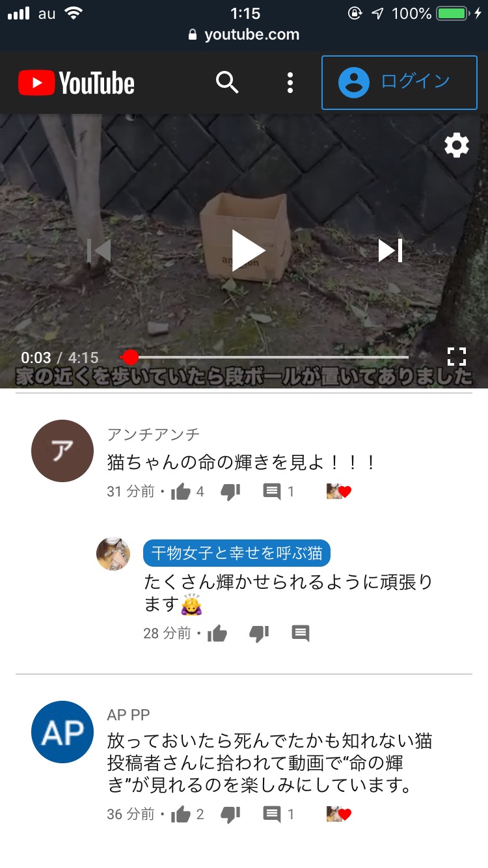Go to previous video
Image resolution: width=488 pixels, height=868 pixels.
tap(99, 251)
